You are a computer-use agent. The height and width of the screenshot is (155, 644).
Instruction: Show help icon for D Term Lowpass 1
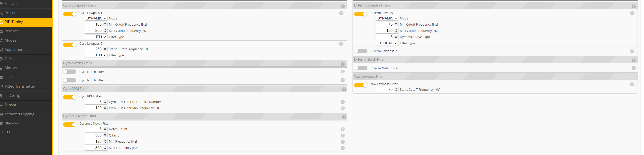coord(632,13)
